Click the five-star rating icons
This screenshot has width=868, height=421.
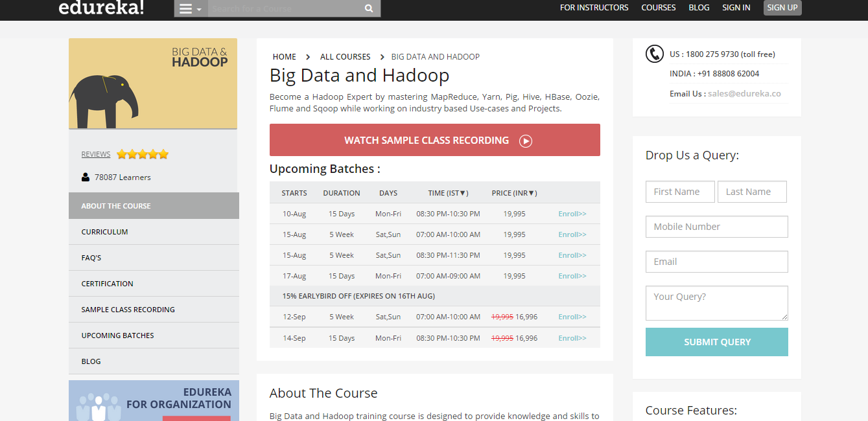point(143,154)
